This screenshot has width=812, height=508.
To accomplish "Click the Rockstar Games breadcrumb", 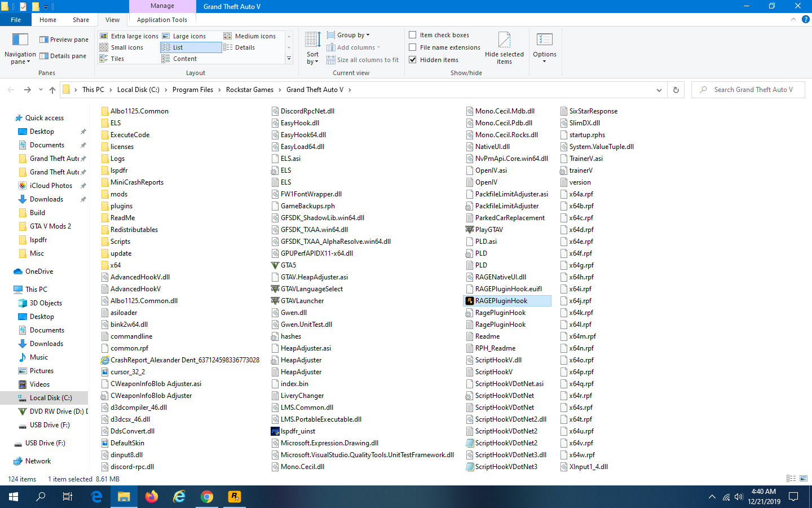I will pyautogui.click(x=250, y=90).
